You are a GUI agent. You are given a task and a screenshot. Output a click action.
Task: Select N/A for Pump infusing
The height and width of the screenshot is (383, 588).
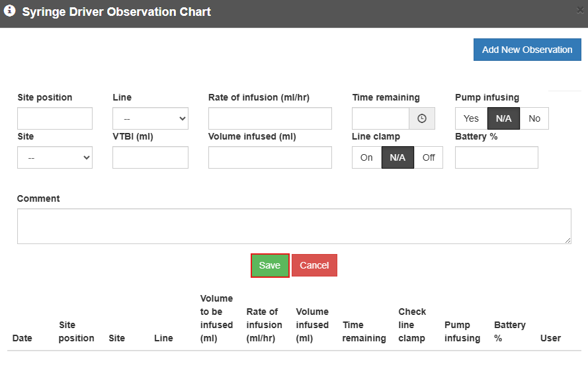point(503,118)
